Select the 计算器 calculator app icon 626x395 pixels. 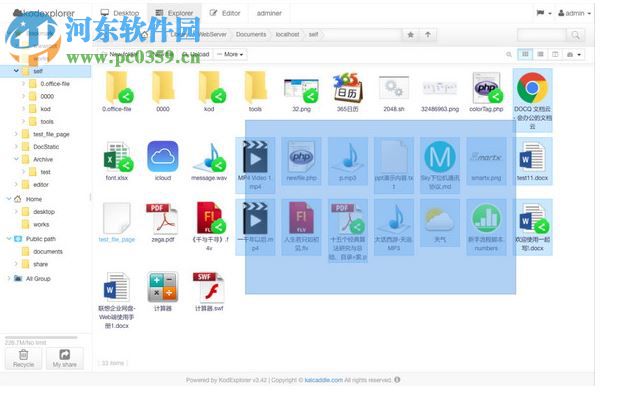click(x=162, y=287)
